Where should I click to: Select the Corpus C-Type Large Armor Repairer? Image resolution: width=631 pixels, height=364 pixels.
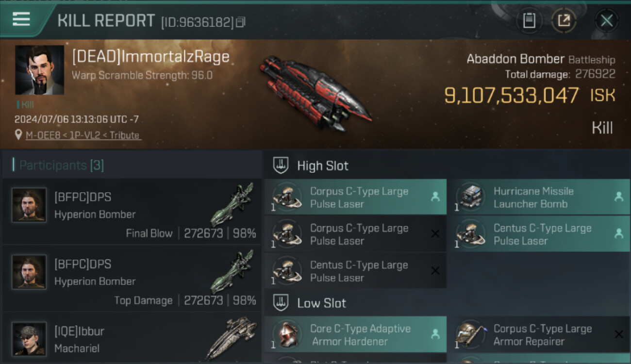point(538,334)
